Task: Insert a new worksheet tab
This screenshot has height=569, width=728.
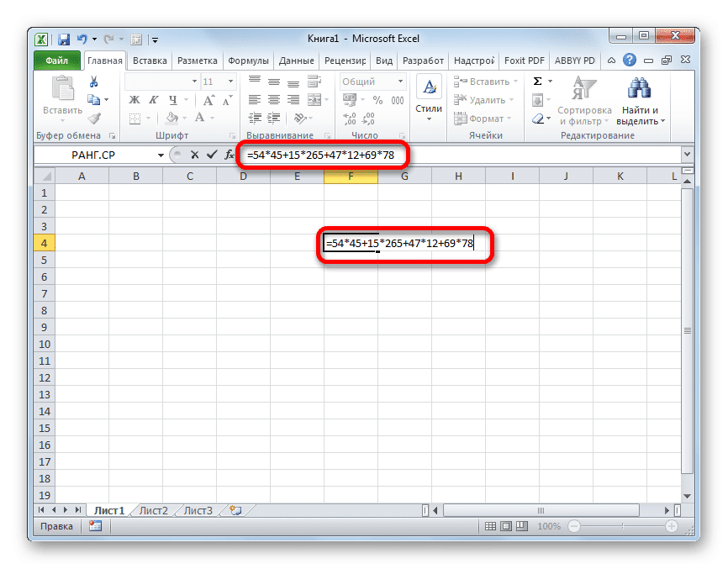Action: 236,510
